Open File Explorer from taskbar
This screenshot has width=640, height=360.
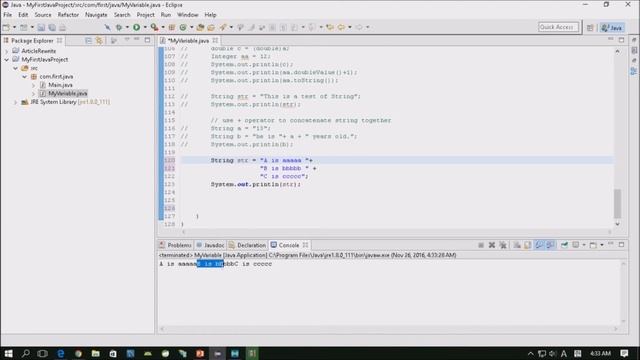(96, 353)
